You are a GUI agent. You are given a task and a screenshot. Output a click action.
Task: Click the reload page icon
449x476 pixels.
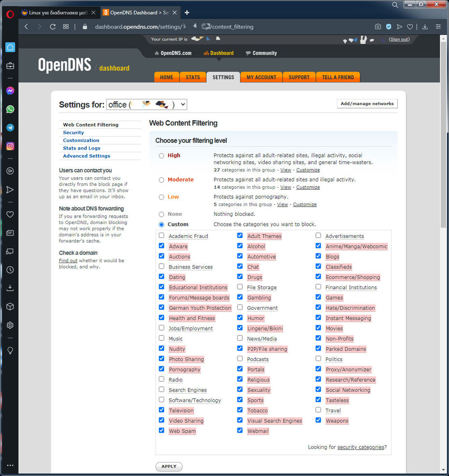tap(53, 27)
